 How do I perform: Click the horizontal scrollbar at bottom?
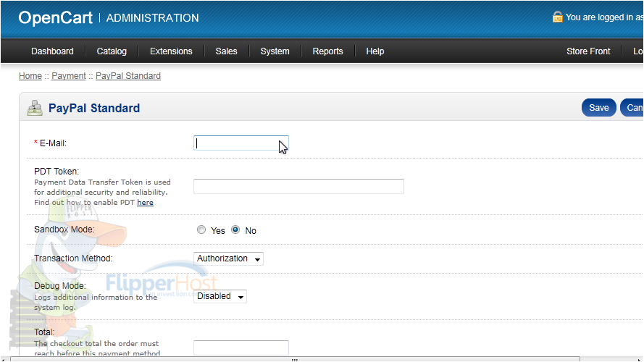tap(295, 359)
